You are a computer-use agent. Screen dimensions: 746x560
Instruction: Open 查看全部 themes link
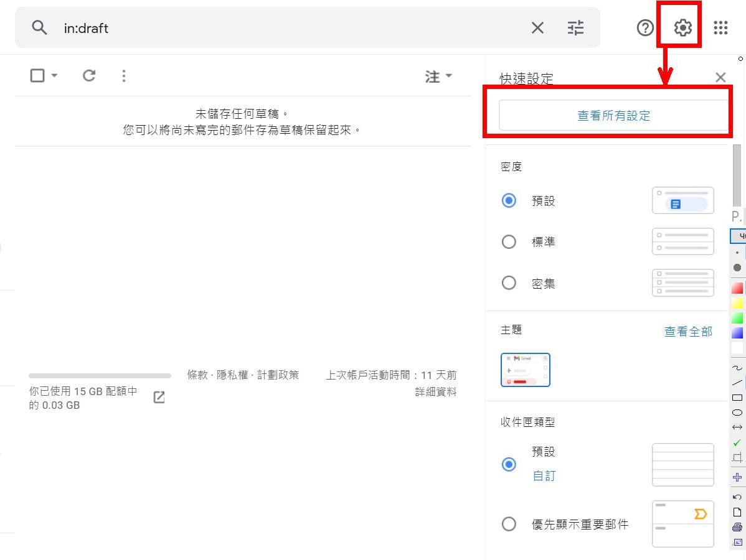[x=688, y=332]
